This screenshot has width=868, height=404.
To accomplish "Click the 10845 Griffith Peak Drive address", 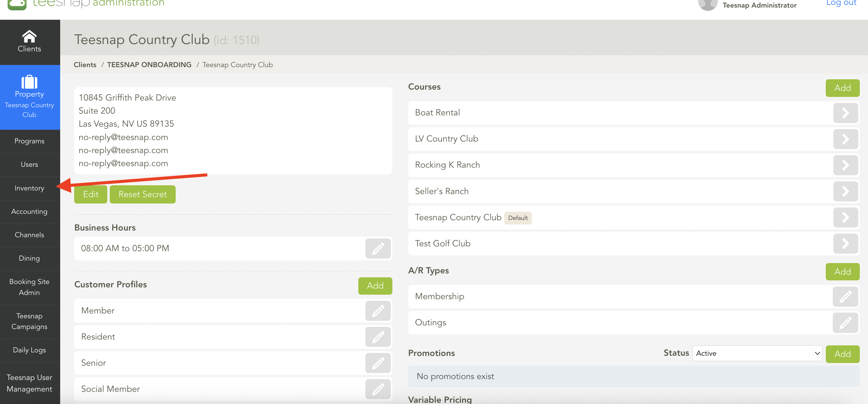I will tap(127, 98).
